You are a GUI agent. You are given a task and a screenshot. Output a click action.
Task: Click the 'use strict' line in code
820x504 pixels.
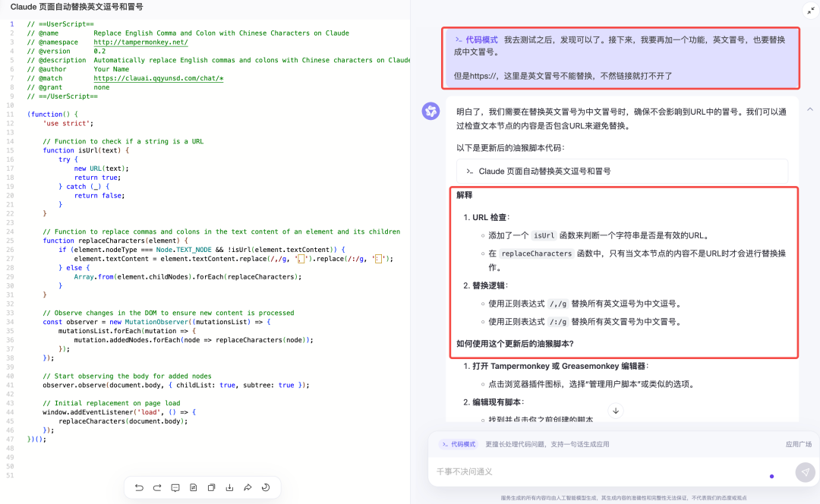pos(68,124)
